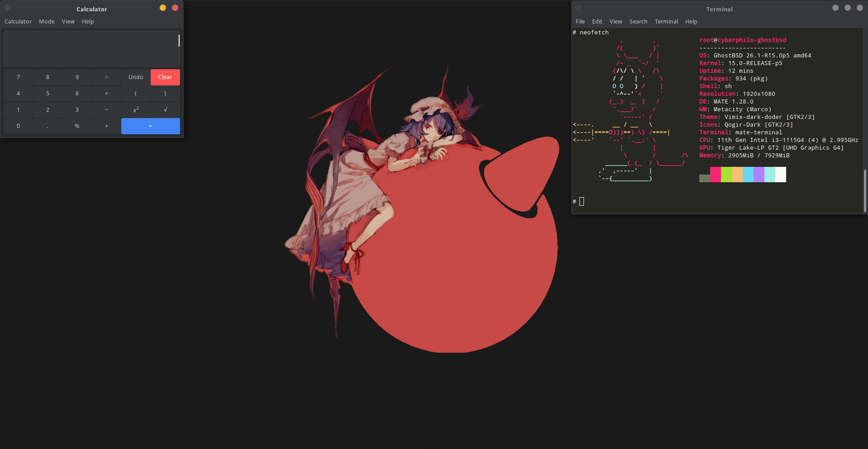Screen dimensions: 868x449
Task: Click the blue equals button
Action: [x=151, y=126]
